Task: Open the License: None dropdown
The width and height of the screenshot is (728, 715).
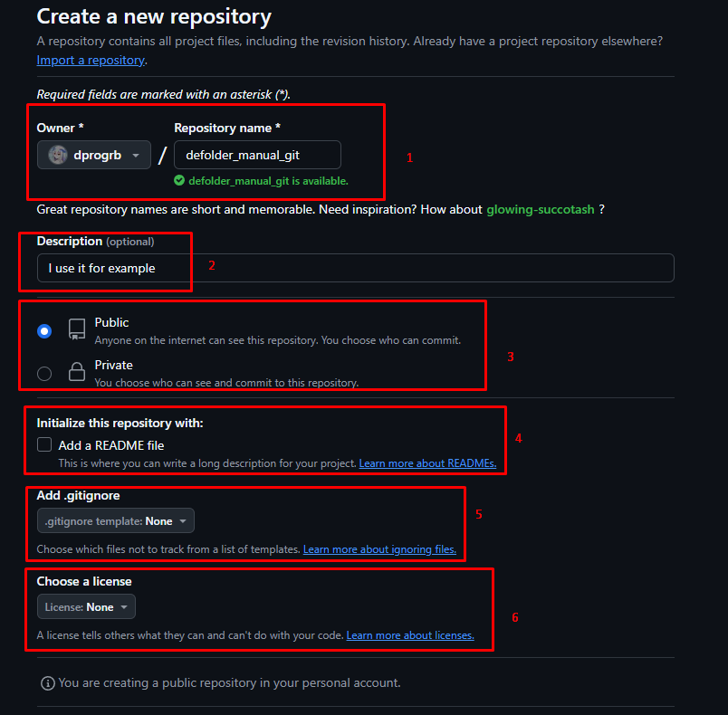Action: click(86, 607)
